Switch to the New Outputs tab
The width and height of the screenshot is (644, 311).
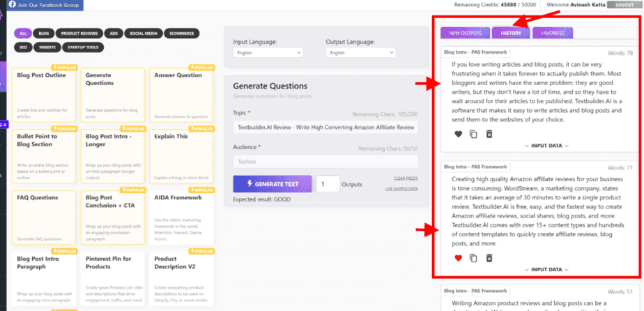coord(464,33)
